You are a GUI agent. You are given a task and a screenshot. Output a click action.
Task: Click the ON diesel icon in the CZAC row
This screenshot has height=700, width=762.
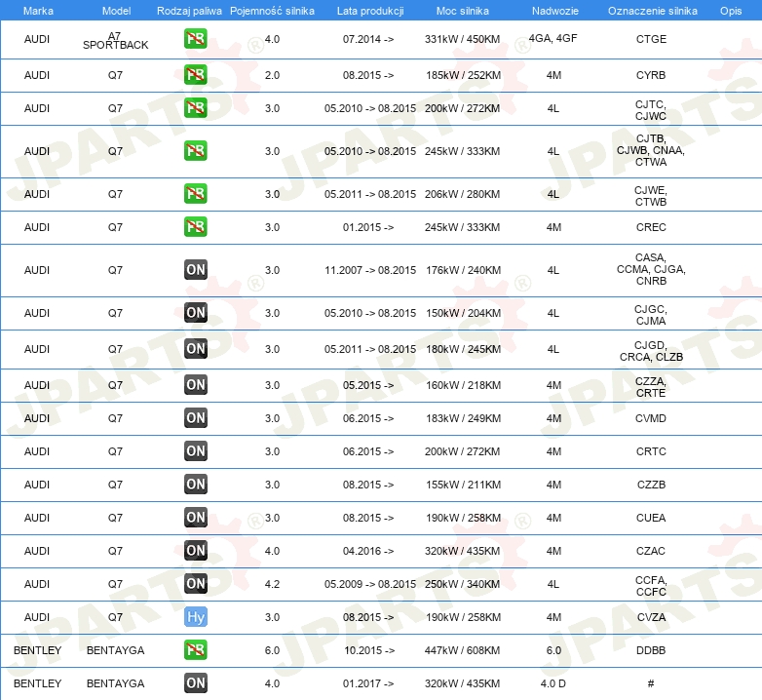[x=196, y=551]
